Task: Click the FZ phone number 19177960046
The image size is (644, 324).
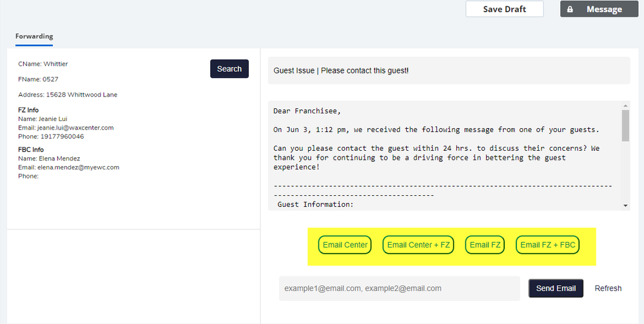Action: coord(62,137)
